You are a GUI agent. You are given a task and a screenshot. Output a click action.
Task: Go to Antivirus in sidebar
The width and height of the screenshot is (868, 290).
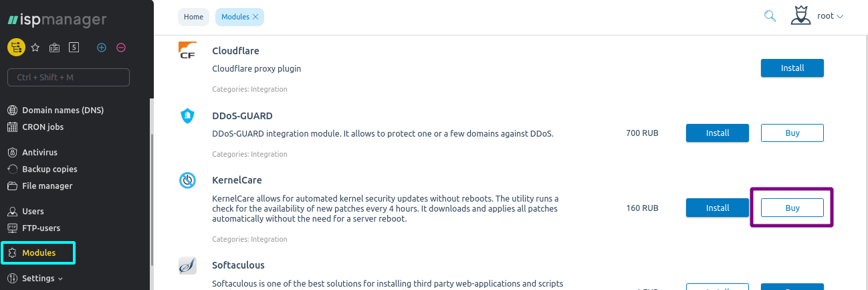[x=40, y=152]
